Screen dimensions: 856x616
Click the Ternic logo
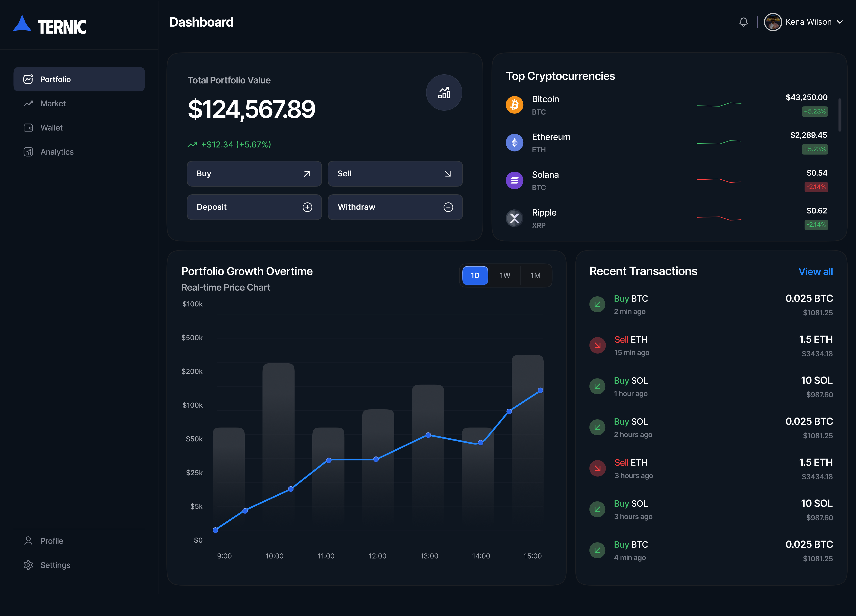point(50,25)
